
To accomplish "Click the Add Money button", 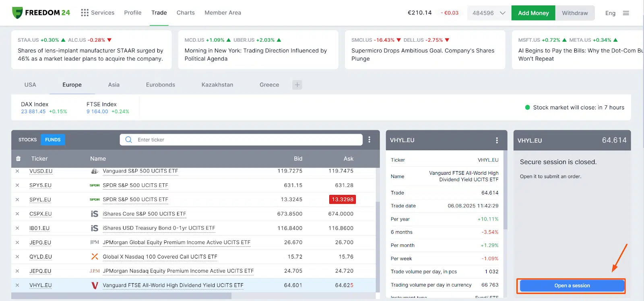I will tap(533, 13).
